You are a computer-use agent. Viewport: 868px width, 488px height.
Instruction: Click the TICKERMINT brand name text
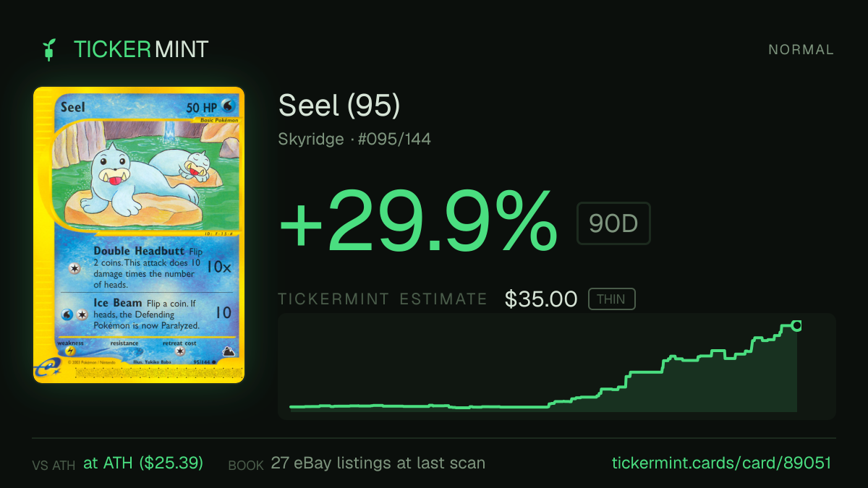click(141, 50)
